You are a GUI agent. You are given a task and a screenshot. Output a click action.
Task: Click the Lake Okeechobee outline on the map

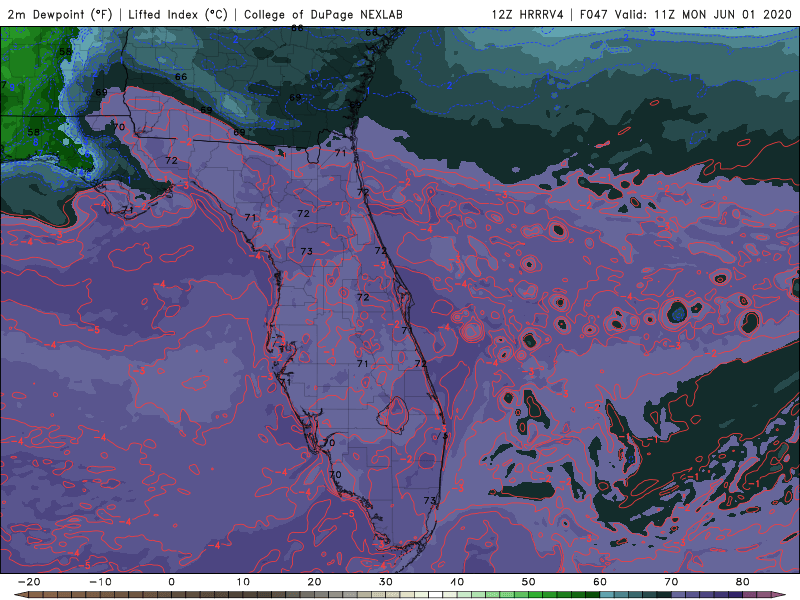tap(393, 415)
